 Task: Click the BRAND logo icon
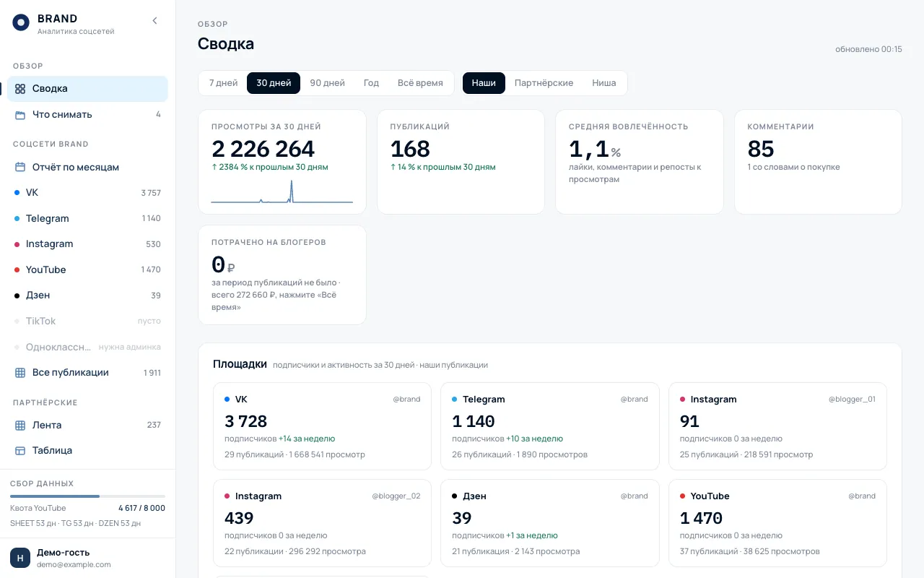pos(21,22)
